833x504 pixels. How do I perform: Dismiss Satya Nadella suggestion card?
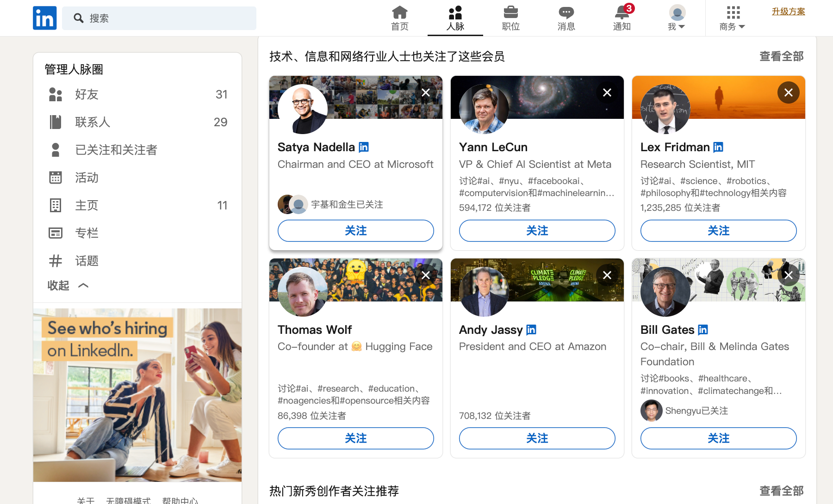426,92
